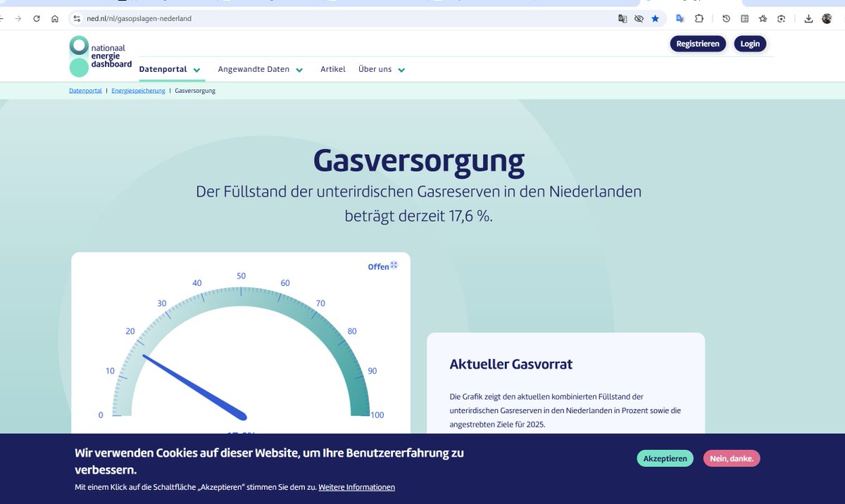This screenshot has height=504, width=845.
Task: Toggle the hidden-eye extension in the address bar
Action: [638, 18]
